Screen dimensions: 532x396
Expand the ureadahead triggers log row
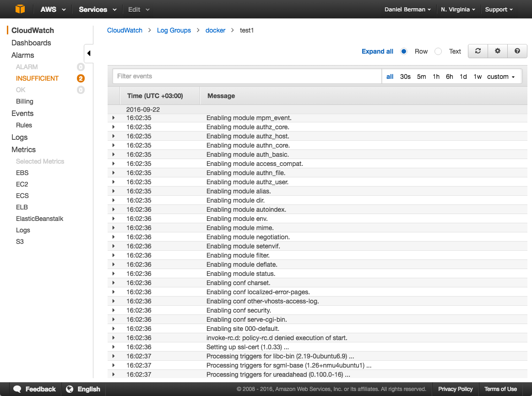(x=114, y=374)
